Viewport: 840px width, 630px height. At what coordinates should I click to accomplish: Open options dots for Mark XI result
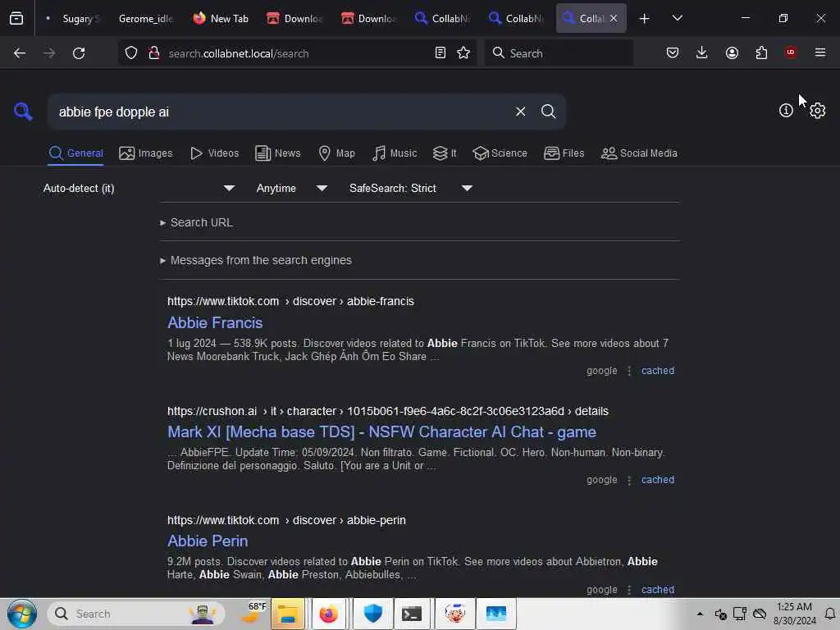pyautogui.click(x=629, y=480)
